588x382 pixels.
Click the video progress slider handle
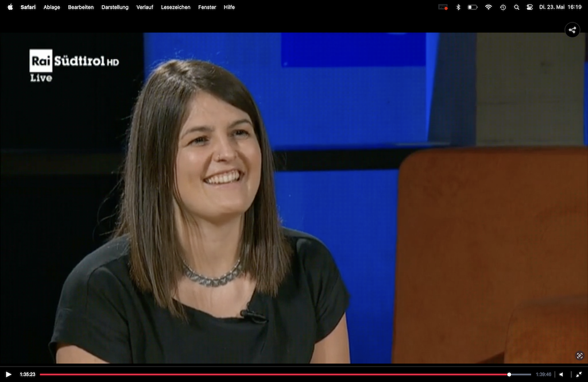pos(509,374)
